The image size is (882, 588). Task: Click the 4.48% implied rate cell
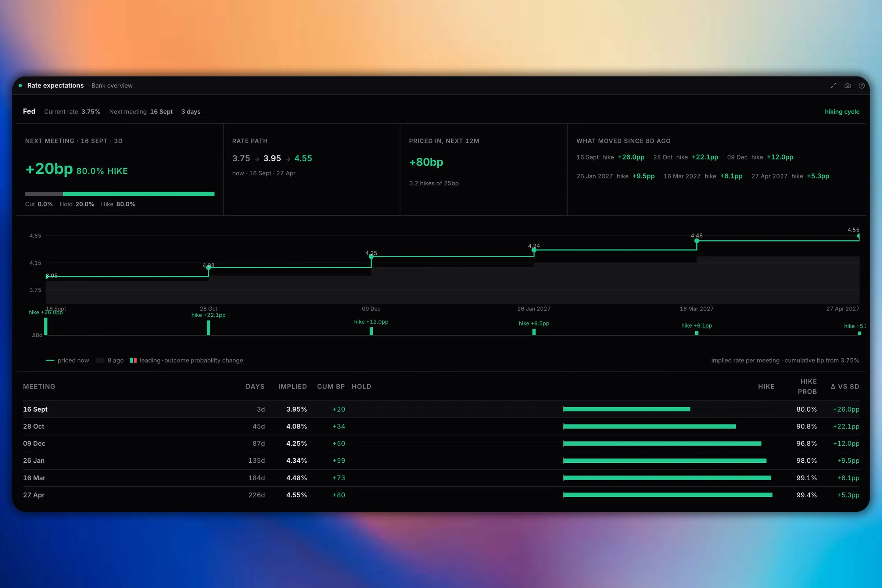296,478
